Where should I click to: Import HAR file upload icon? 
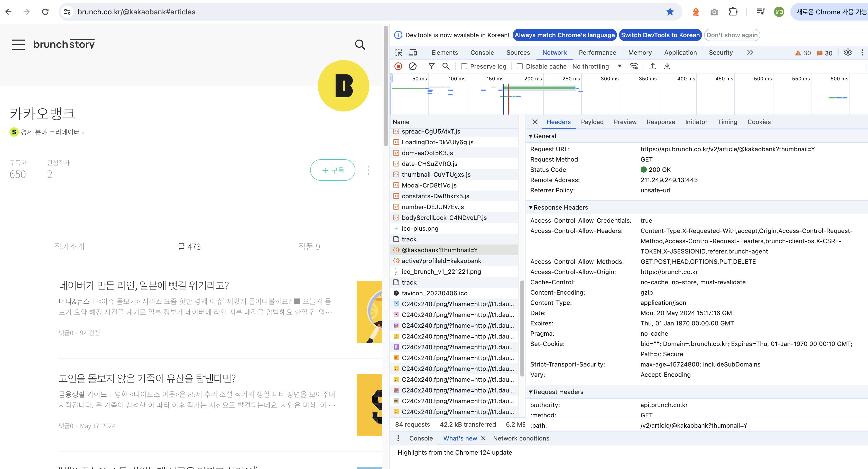tap(652, 66)
